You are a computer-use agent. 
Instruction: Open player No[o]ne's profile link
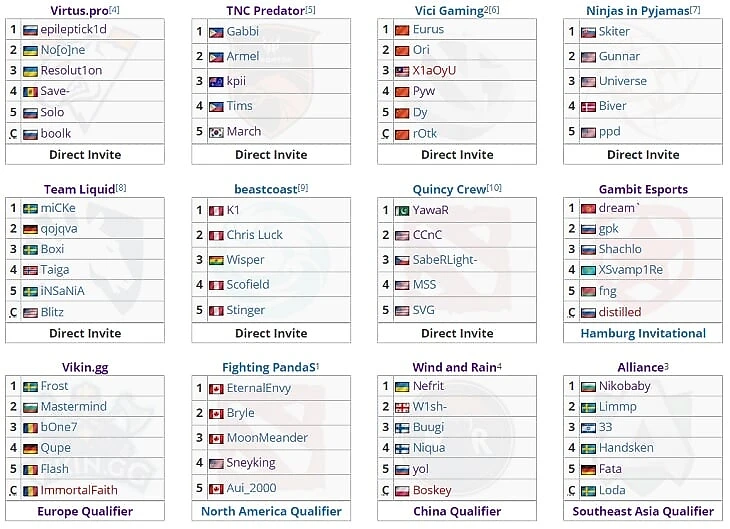(x=63, y=50)
